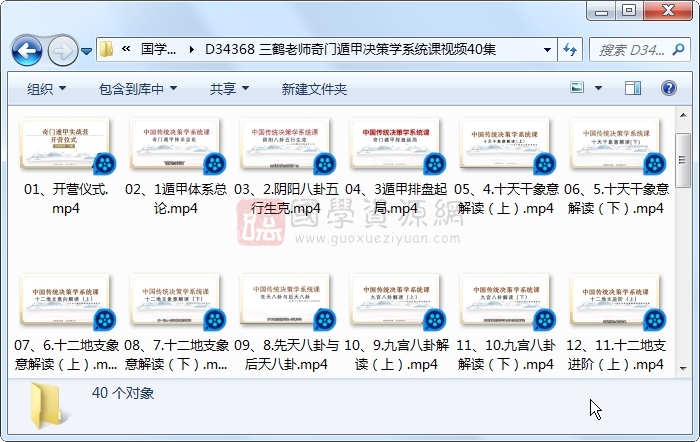Select the D34368 folder breadcrumb
This screenshot has width=700, height=442.
[x=350, y=49]
